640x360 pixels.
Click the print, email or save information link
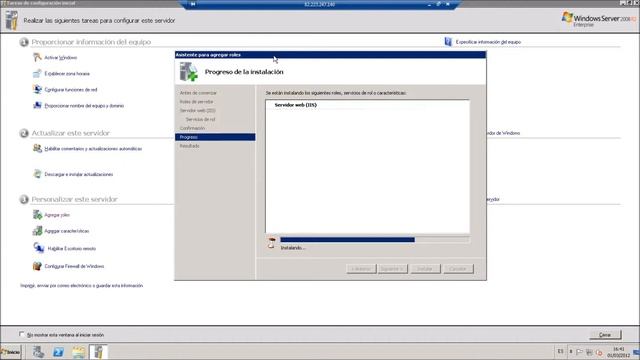coord(82,286)
